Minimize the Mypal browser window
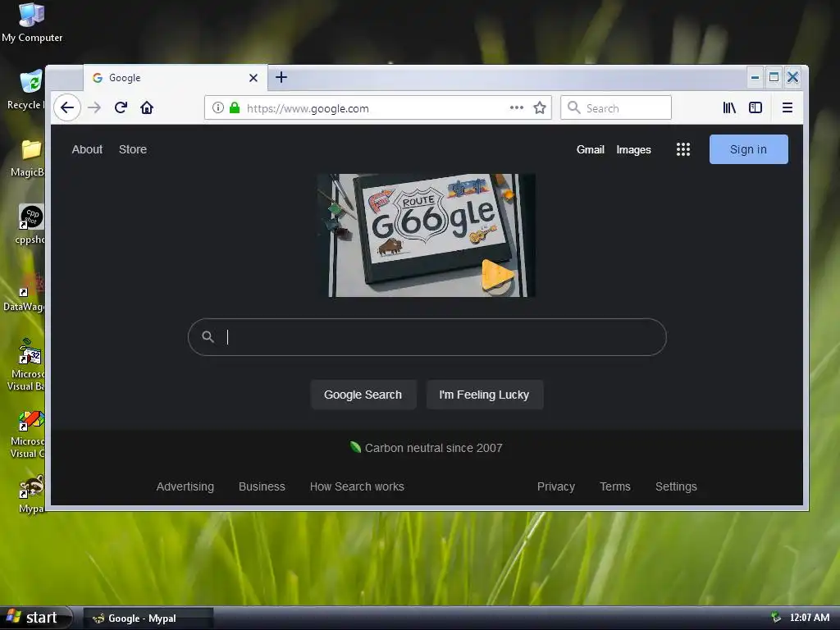This screenshot has height=630, width=840. tap(755, 78)
